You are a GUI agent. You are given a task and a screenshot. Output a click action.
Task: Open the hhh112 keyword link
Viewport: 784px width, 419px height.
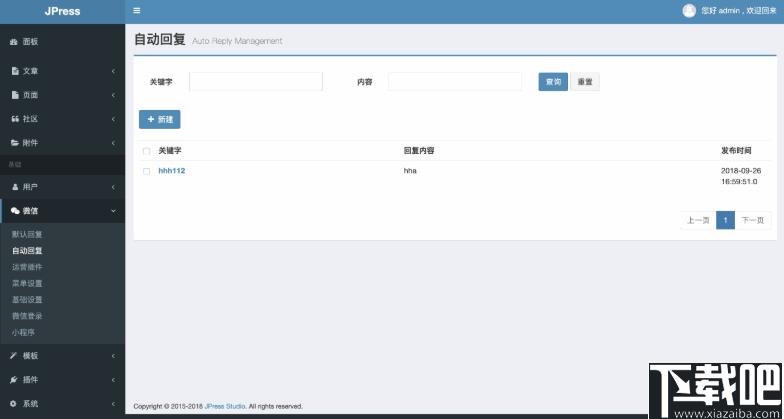pyautogui.click(x=172, y=171)
